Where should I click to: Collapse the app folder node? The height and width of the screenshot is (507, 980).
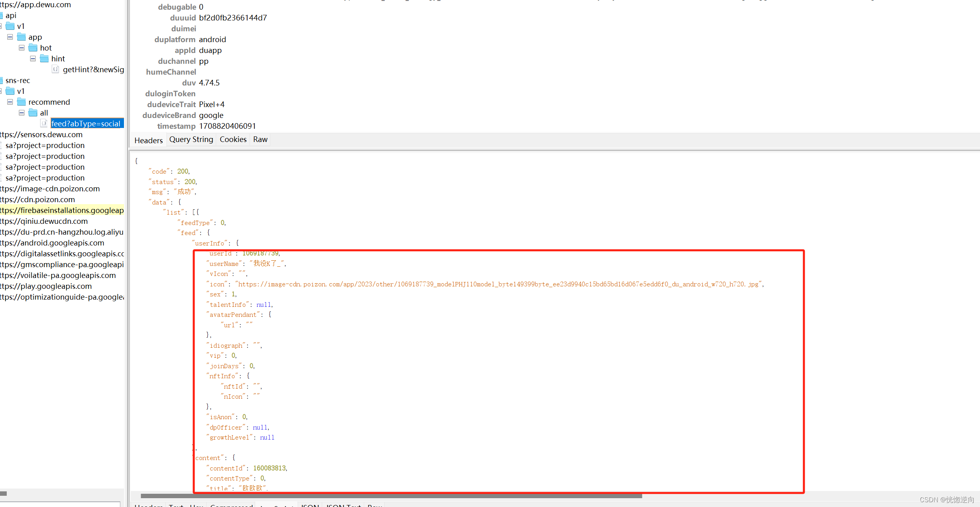coord(10,37)
